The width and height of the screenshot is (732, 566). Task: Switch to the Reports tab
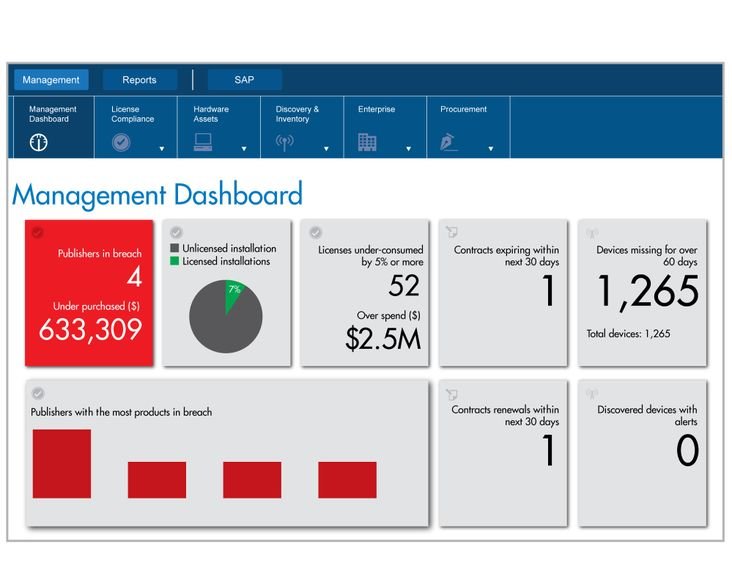tap(139, 80)
